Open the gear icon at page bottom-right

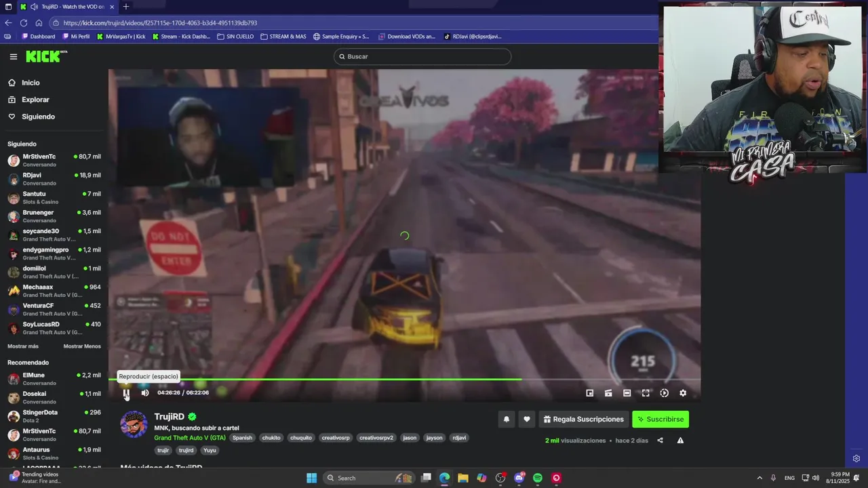(856, 459)
